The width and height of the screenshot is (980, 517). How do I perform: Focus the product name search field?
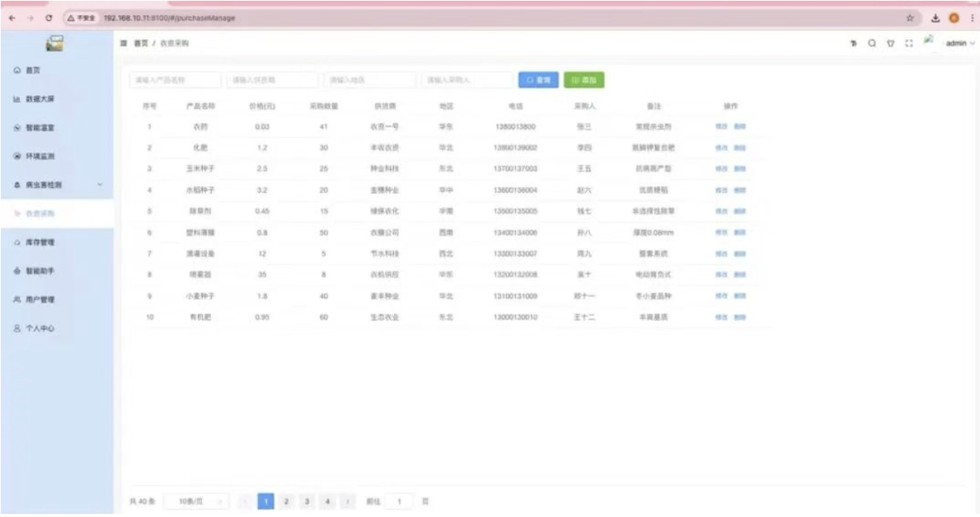click(x=175, y=79)
